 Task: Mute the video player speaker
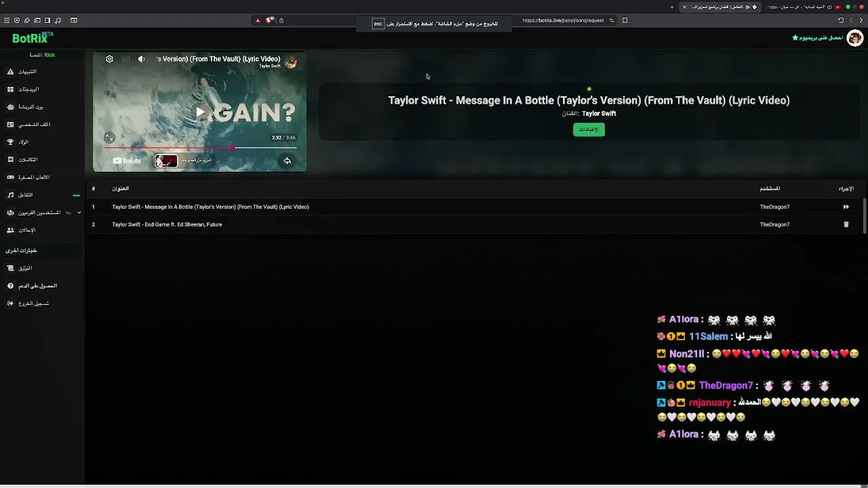point(142,59)
